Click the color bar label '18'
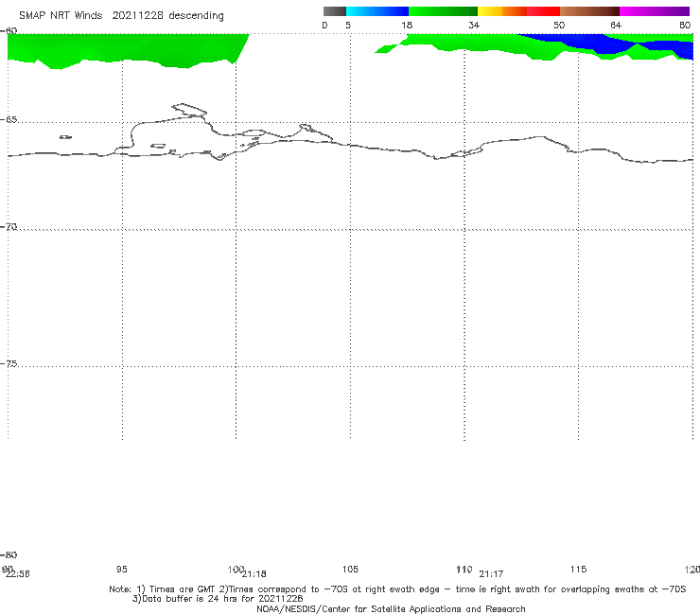The width and height of the screenshot is (700, 615). [407, 26]
